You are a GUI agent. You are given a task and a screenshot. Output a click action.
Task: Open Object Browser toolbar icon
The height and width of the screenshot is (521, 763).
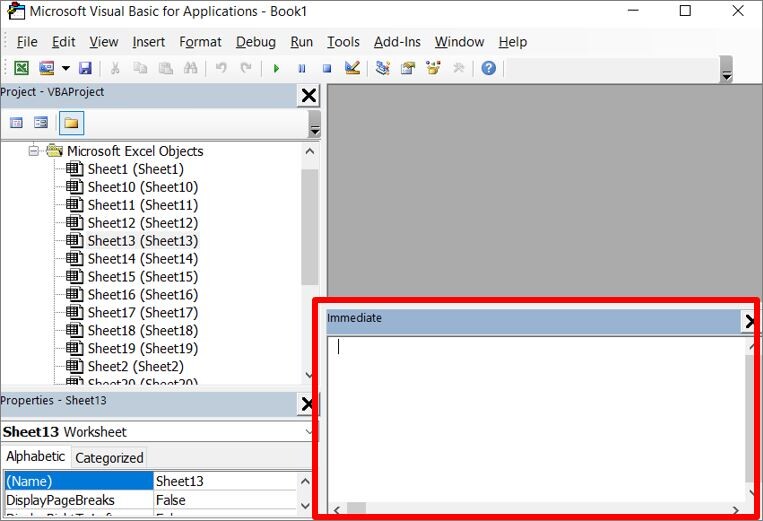click(x=433, y=68)
